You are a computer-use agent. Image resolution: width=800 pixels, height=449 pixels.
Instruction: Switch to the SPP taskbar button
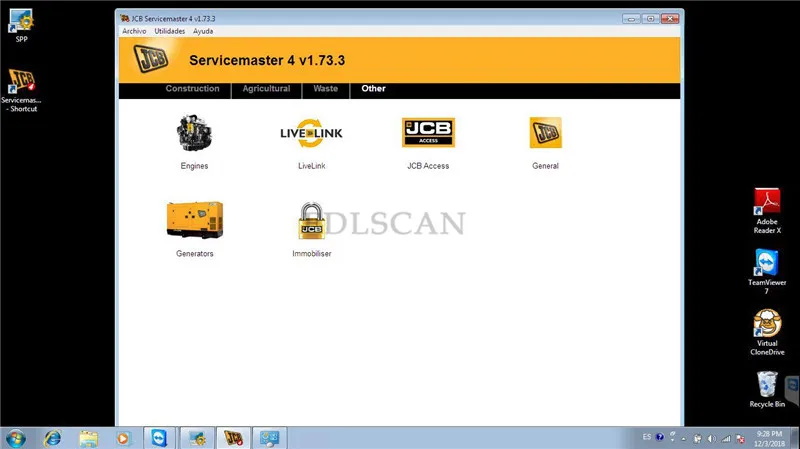click(197, 438)
